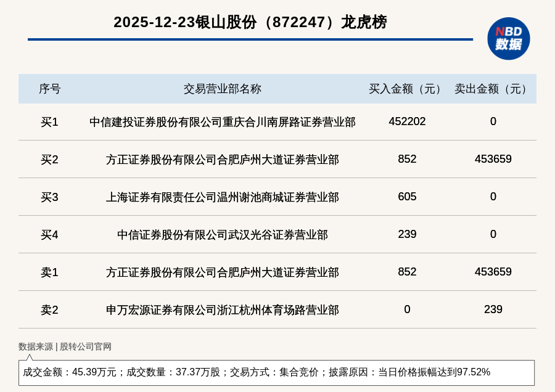Click 中信建投证券 重庆合川南屏路 branch name
The width and height of the screenshot is (555, 392).
[x=222, y=122]
